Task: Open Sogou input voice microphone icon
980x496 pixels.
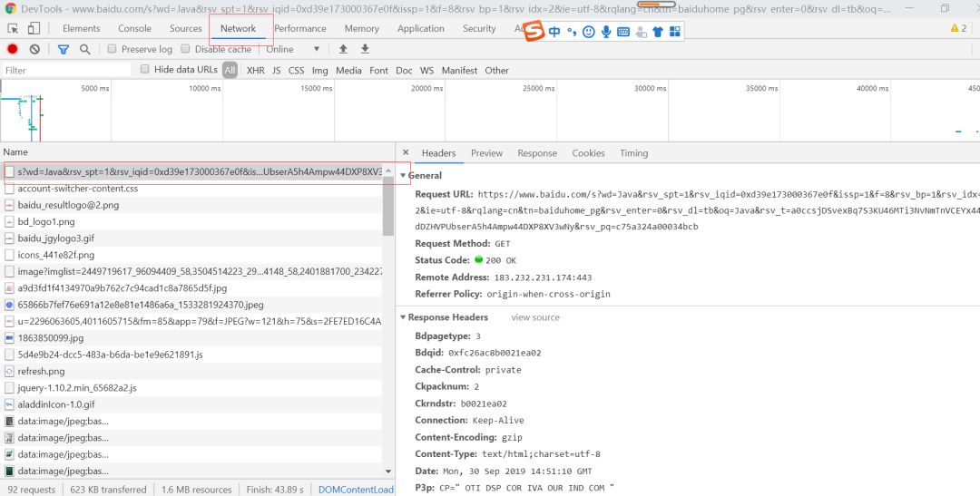Action: [606, 32]
